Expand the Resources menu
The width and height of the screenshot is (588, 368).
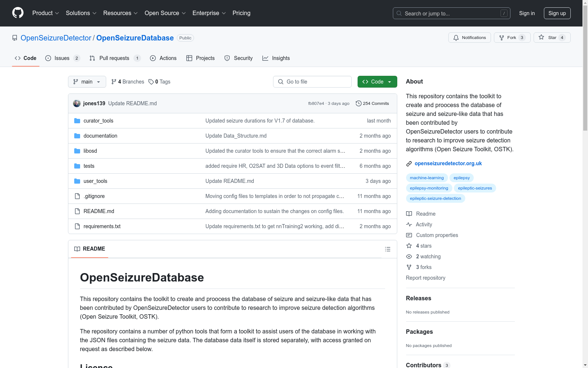tap(121, 13)
